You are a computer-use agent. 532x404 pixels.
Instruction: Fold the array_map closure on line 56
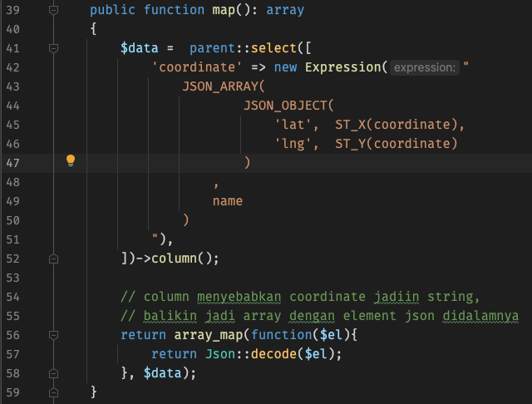tap(54, 335)
